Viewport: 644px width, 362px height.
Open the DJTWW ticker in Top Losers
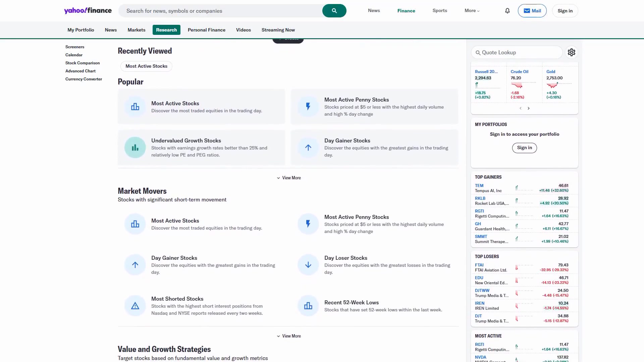pyautogui.click(x=482, y=291)
